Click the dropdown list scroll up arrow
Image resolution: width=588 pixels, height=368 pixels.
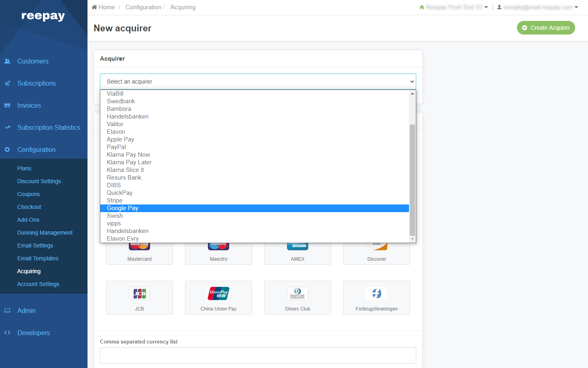pyautogui.click(x=412, y=94)
